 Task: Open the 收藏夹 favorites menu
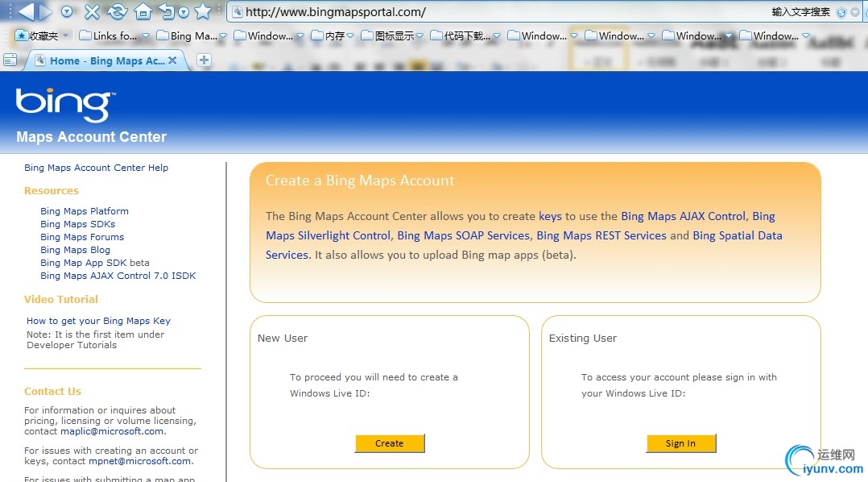click(42, 36)
